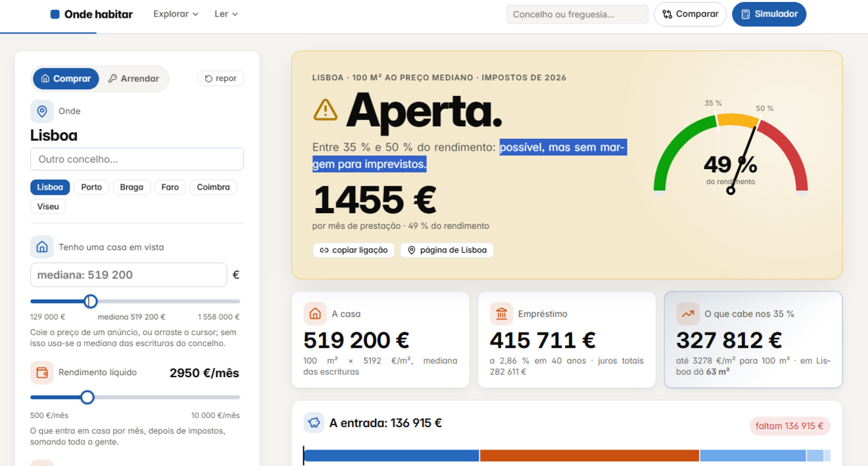This screenshot has height=466, width=868.
Task: Click the piggy bank icon beside A entrada
Action: pos(314,423)
